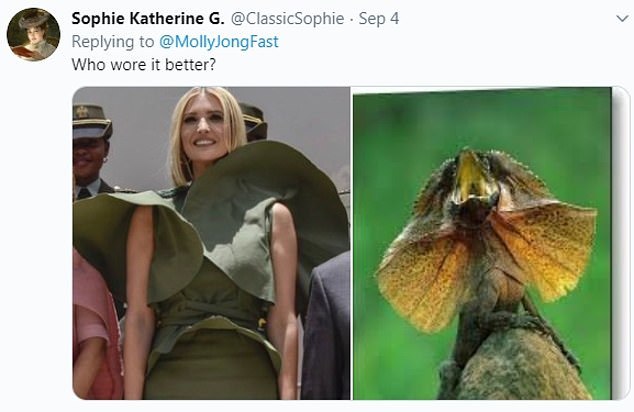Open the green dress photo on left
The height and width of the screenshot is (412, 634).
(x=211, y=243)
